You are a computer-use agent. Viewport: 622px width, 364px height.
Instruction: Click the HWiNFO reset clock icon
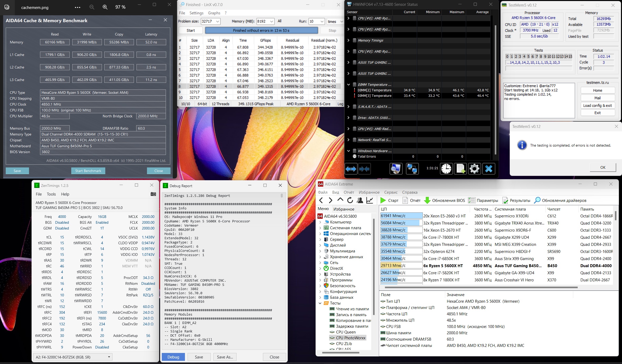[x=446, y=169]
